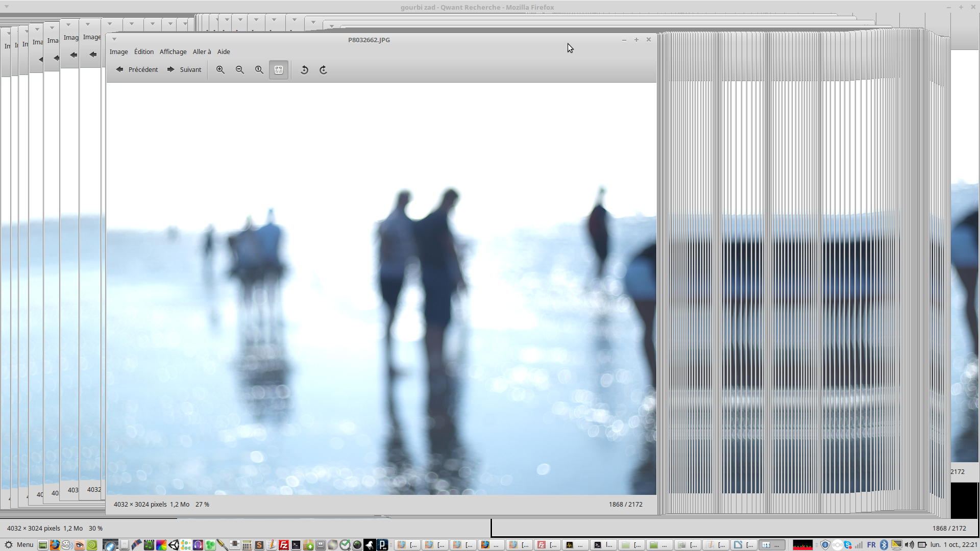Toggle Bluetooth tray icon
Viewport: 980px width, 551px height.
coord(884,545)
